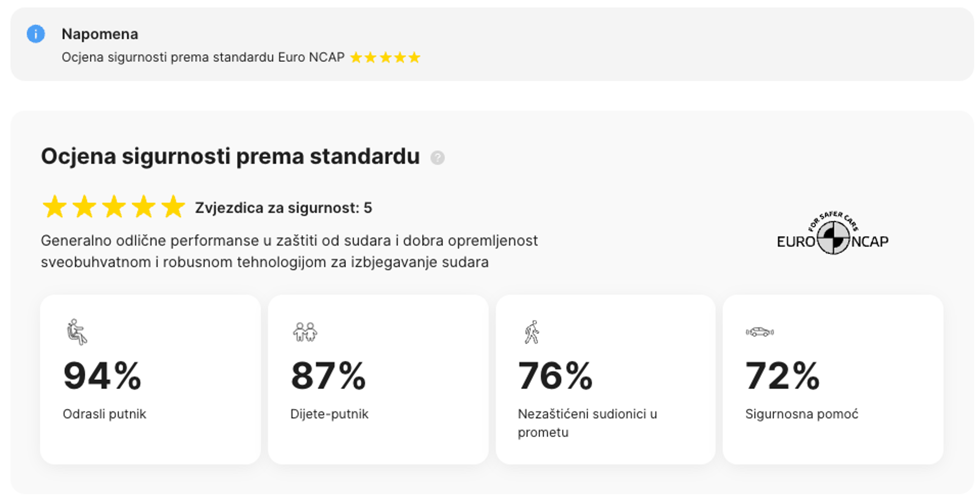Viewport: 980px width, 503px height.
Task: Click the child passengers icon
Action: pyautogui.click(x=305, y=332)
